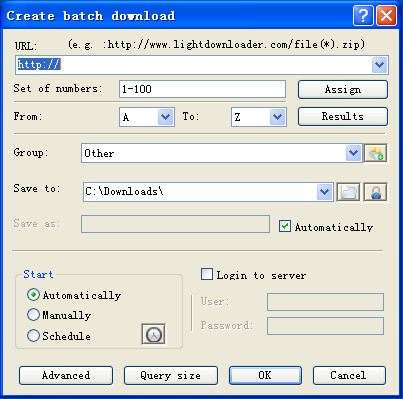Select Automatically start radio button
403x399 pixels.
coord(33,295)
